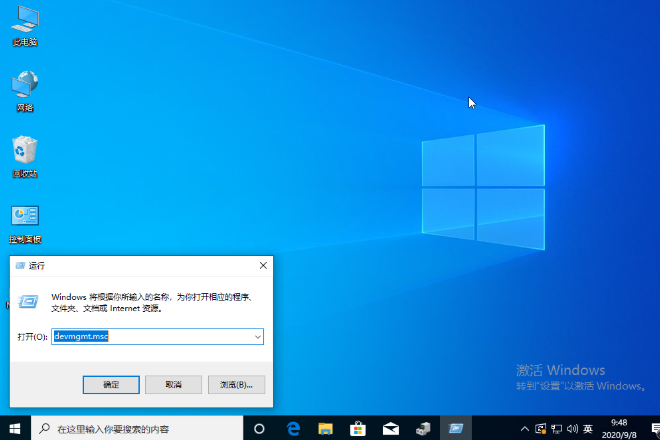The image size is (660, 440).
Task: Open Microsoft Store from the taskbar
Action: pyautogui.click(x=358, y=429)
